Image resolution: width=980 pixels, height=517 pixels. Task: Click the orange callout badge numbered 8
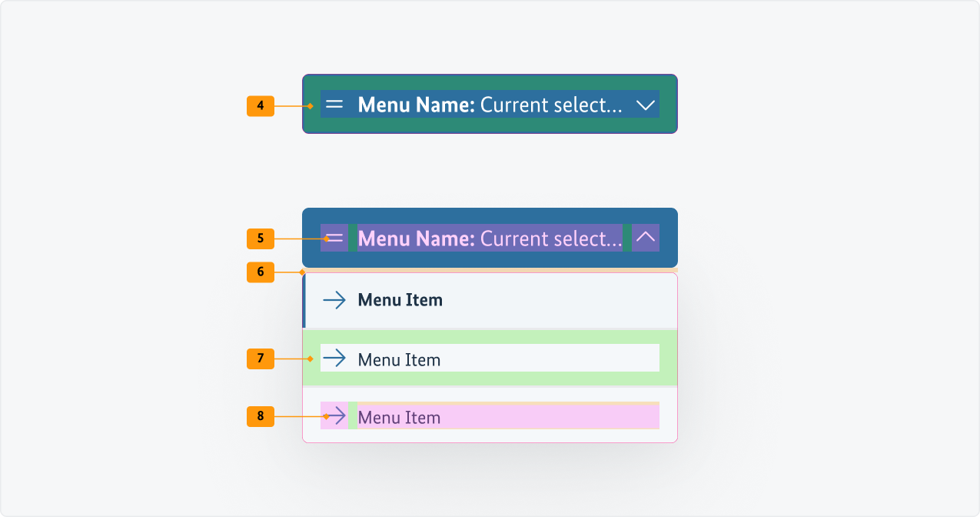tap(260, 417)
